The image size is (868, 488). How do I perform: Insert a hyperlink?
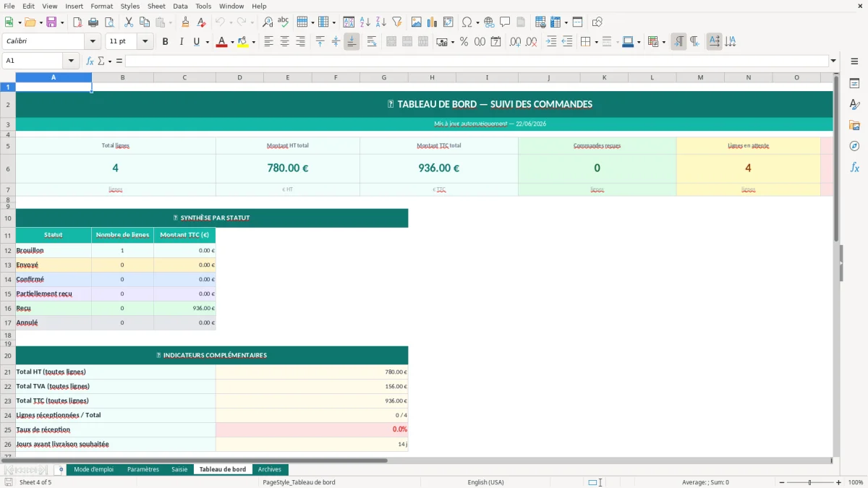[489, 22]
